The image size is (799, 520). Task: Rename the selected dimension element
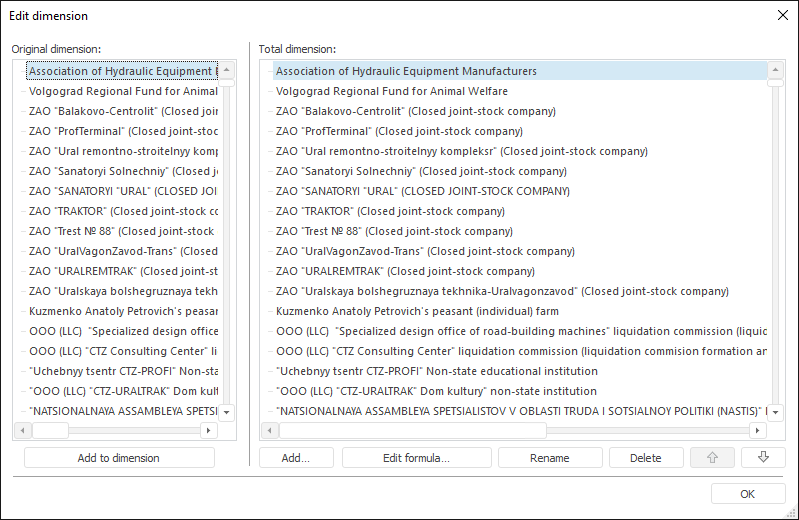549,458
